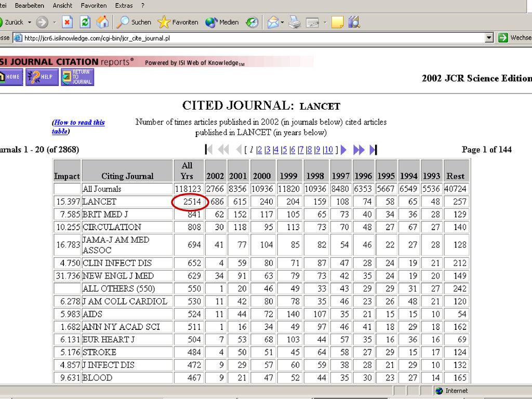Screen dimensions: 532x399
Task: Click the 'Citing Journal' column header
Action: click(127, 170)
